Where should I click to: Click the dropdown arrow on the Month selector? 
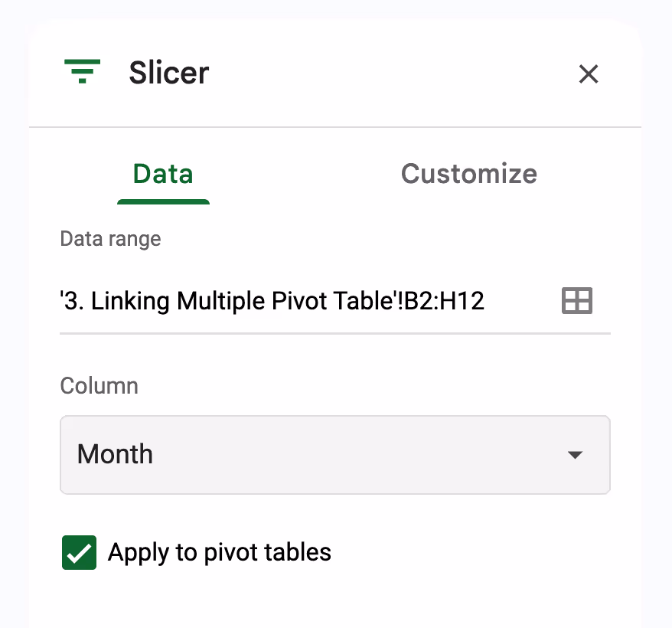pos(575,454)
